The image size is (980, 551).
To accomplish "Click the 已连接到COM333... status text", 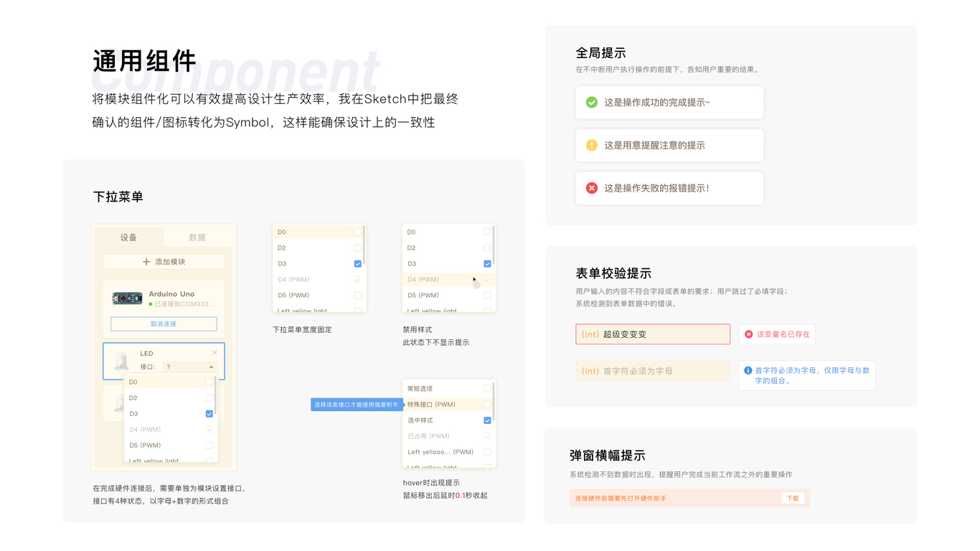I will coord(184,304).
